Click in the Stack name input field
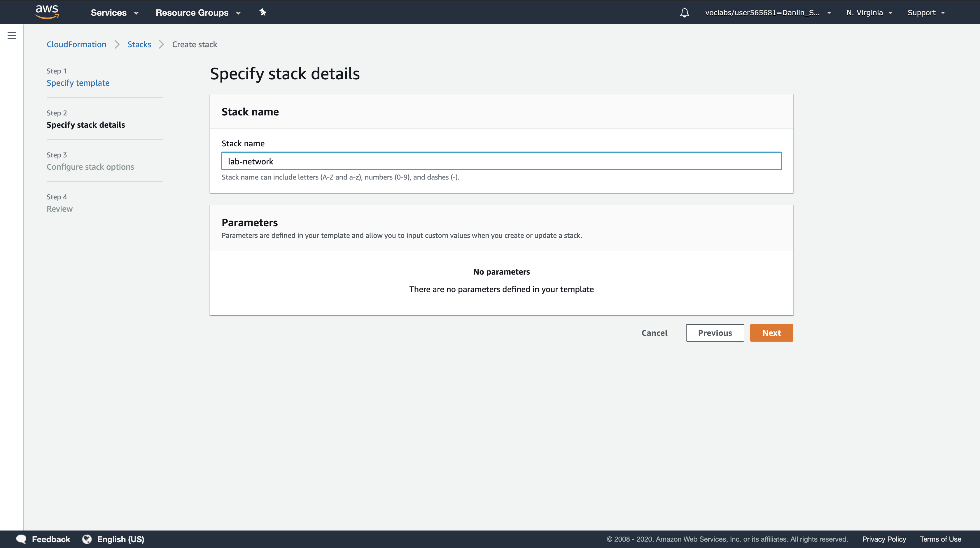 501,161
